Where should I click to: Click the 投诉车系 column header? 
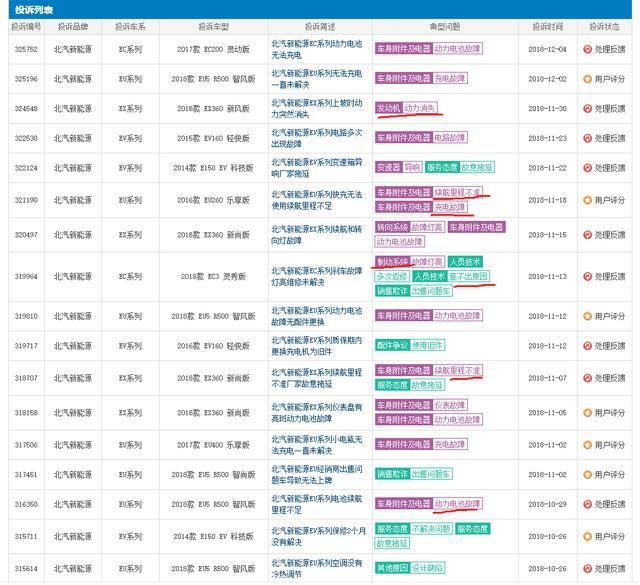click(x=130, y=27)
